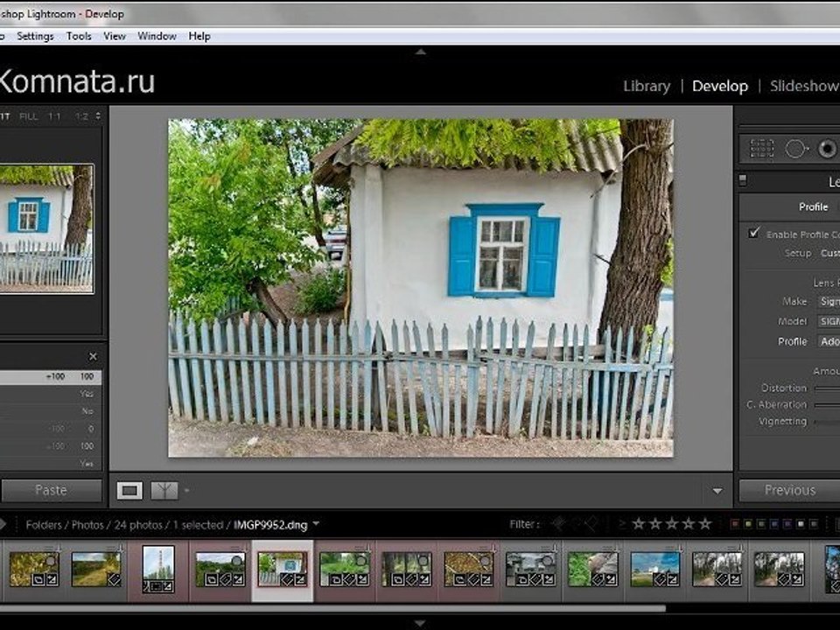Open the IMGP9952.dng file name dropdown
Screen dimensions: 840x630
click(x=316, y=523)
